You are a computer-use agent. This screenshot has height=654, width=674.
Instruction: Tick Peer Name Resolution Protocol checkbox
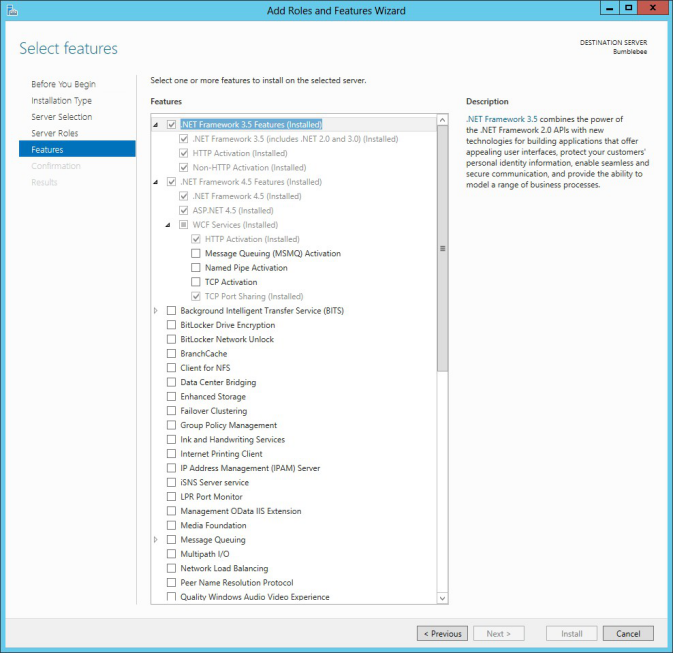click(172, 583)
